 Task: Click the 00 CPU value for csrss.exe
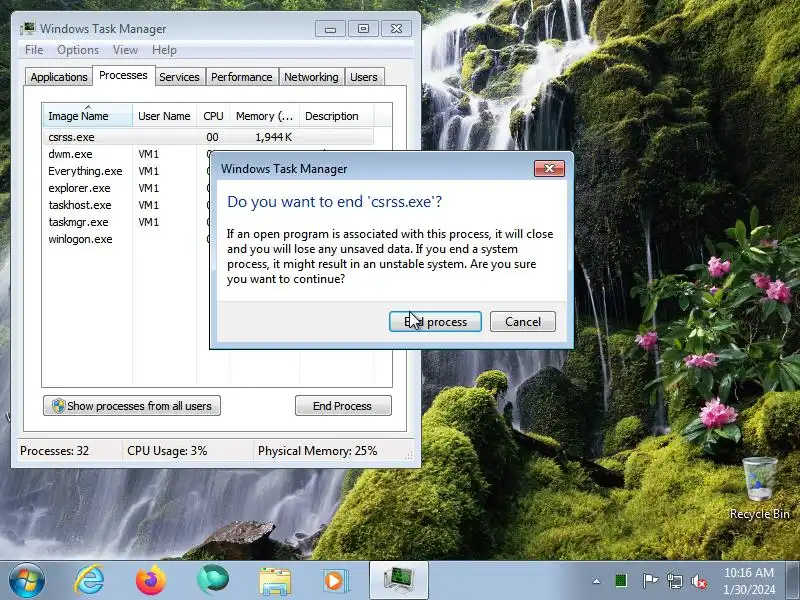point(212,137)
